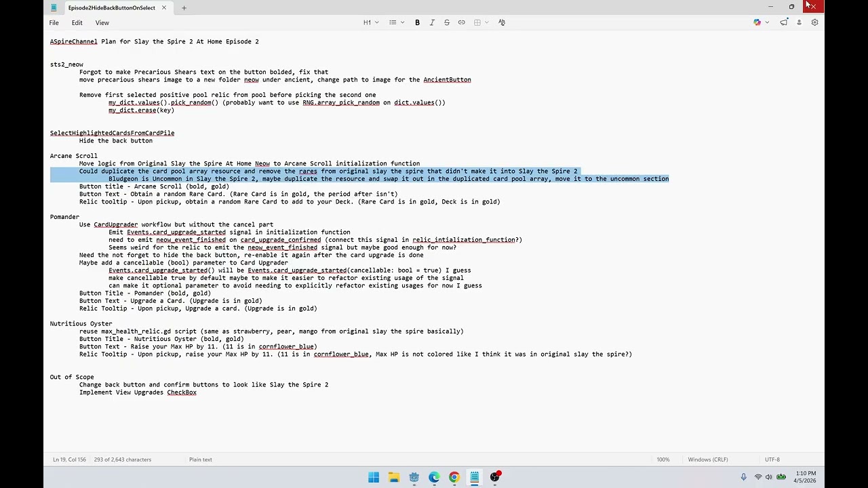
Task: Click the Plain text format indicator
Action: point(201,460)
